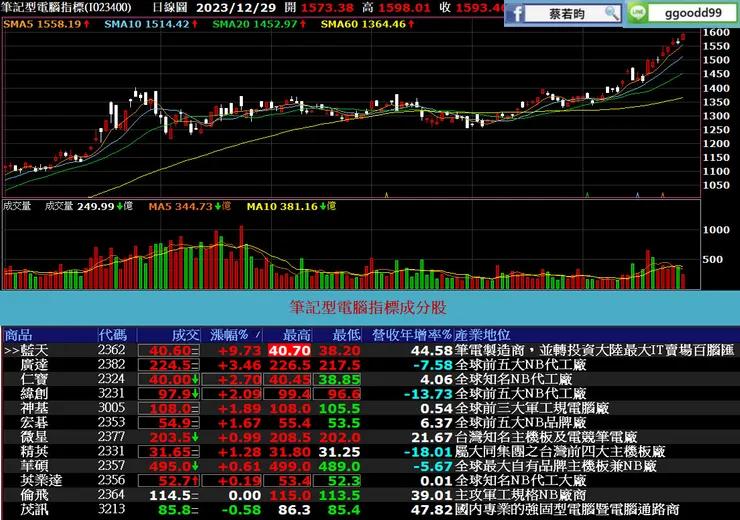Viewport: 740px width, 520px height.
Task: Click the 40.60 price for 藍天
Action: (x=170, y=351)
